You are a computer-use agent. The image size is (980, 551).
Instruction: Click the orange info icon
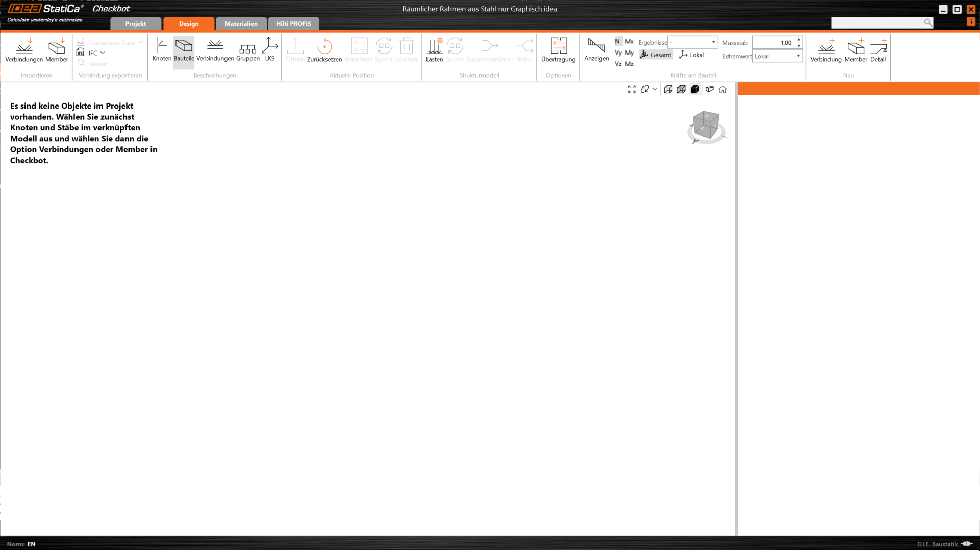pos(971,22)
